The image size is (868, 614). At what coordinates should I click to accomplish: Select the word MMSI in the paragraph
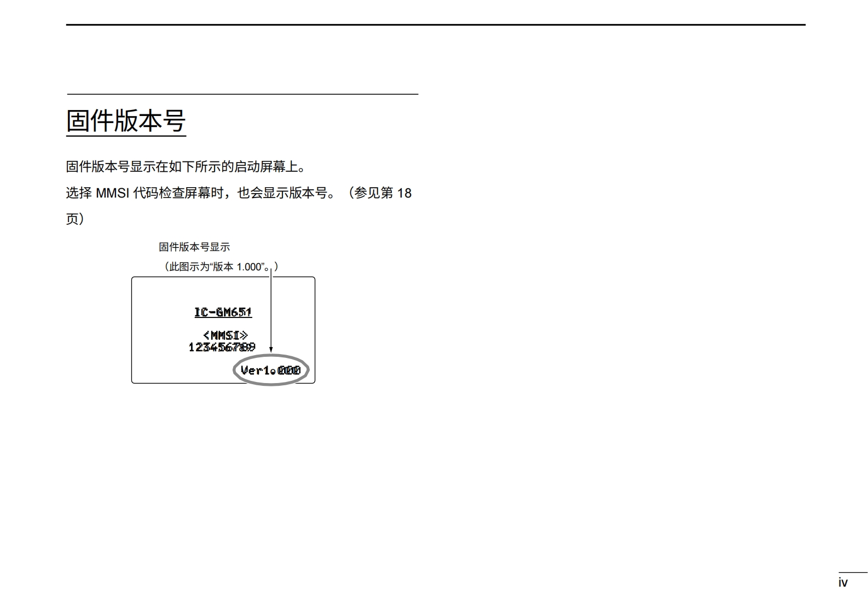pos(112,193)
